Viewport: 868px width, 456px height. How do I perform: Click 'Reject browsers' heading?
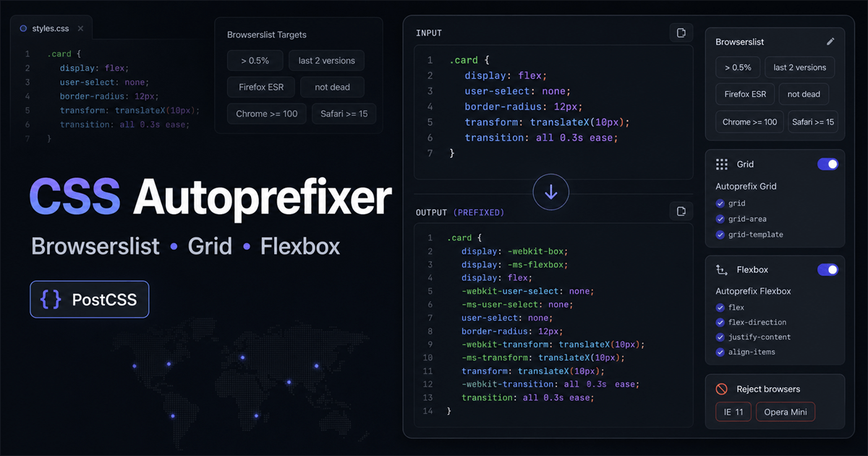[768, 389]
